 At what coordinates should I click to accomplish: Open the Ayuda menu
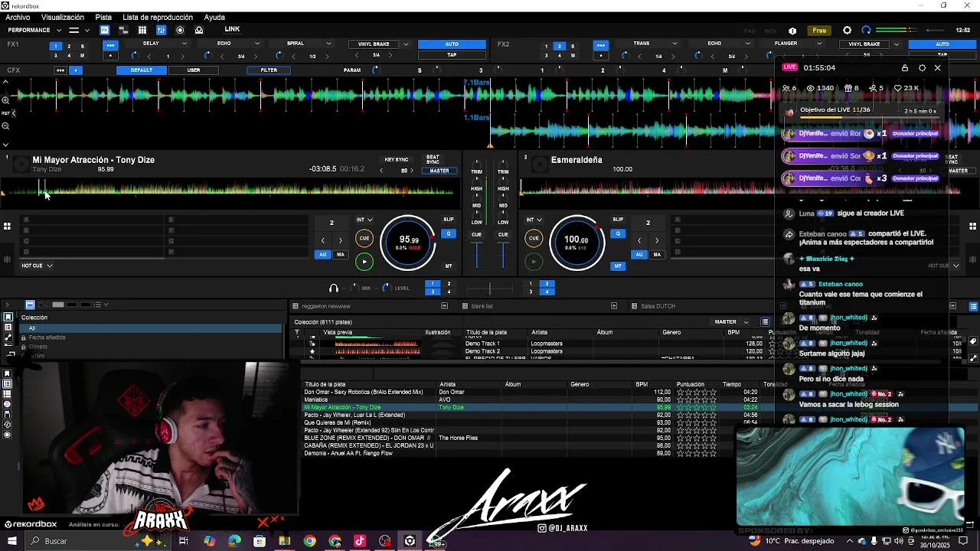tap(214, 17)
